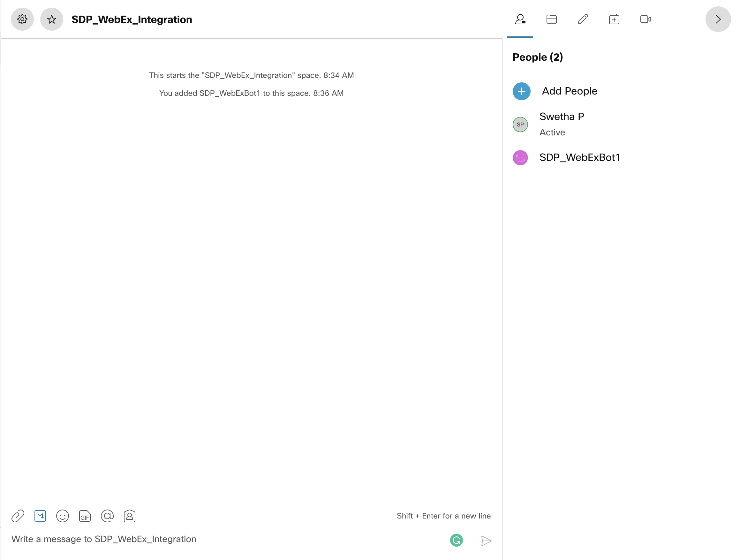Image resolution: width=740 pixels, height=560 pixels.
Task: Open the SDP_WebExBot1 member entry
Action: [579, 158]
